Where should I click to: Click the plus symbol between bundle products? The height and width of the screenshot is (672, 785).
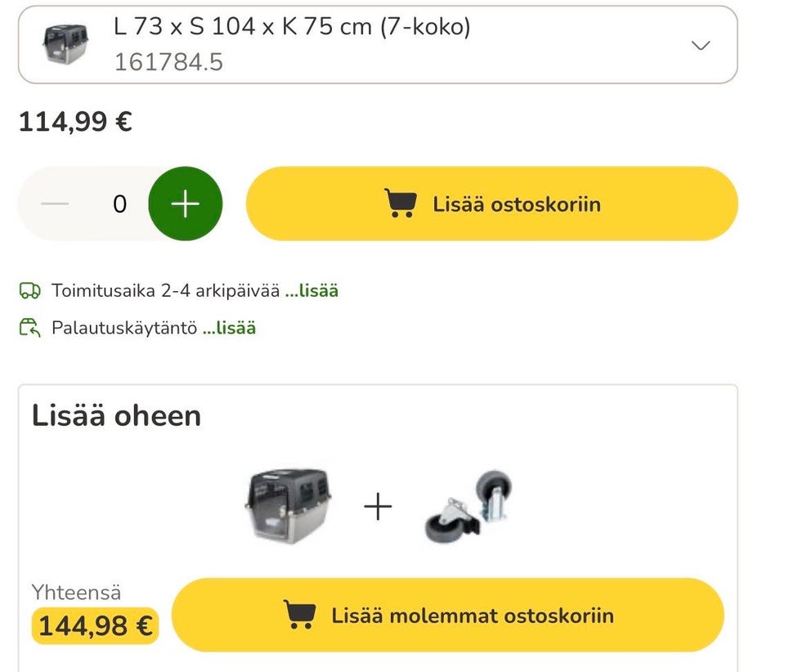378,508
